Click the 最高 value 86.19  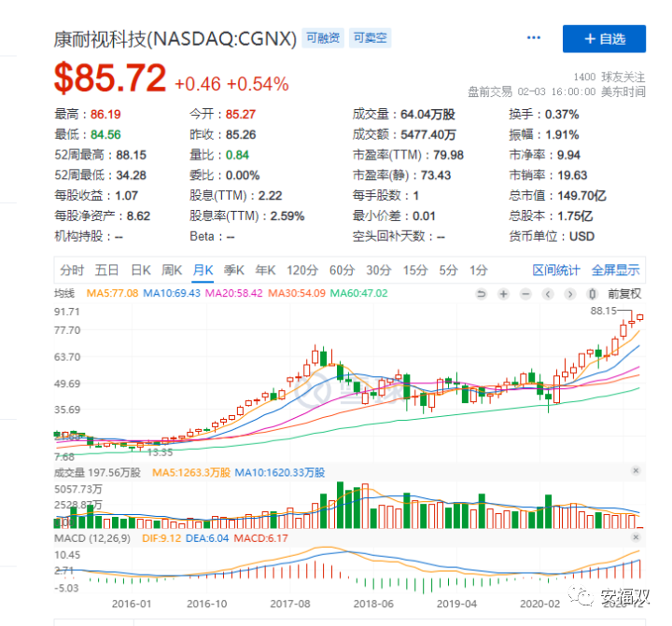click(105, 115)
